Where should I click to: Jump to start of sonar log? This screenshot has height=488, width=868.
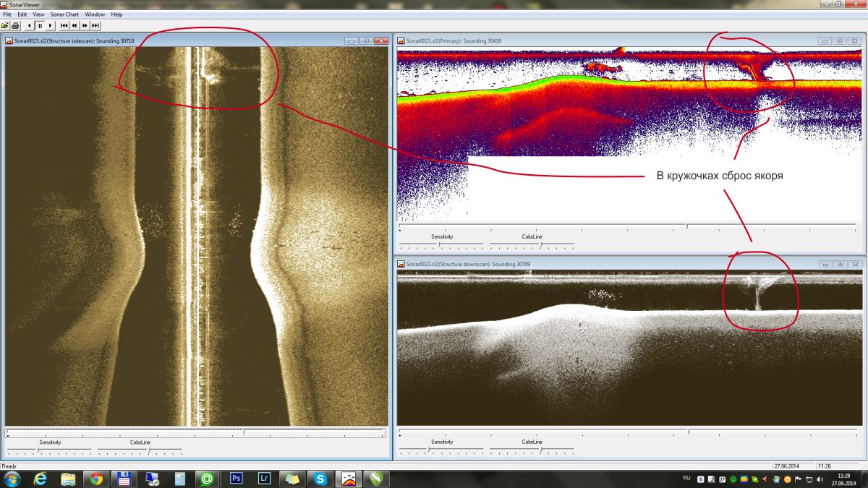(x=64, y=25)
